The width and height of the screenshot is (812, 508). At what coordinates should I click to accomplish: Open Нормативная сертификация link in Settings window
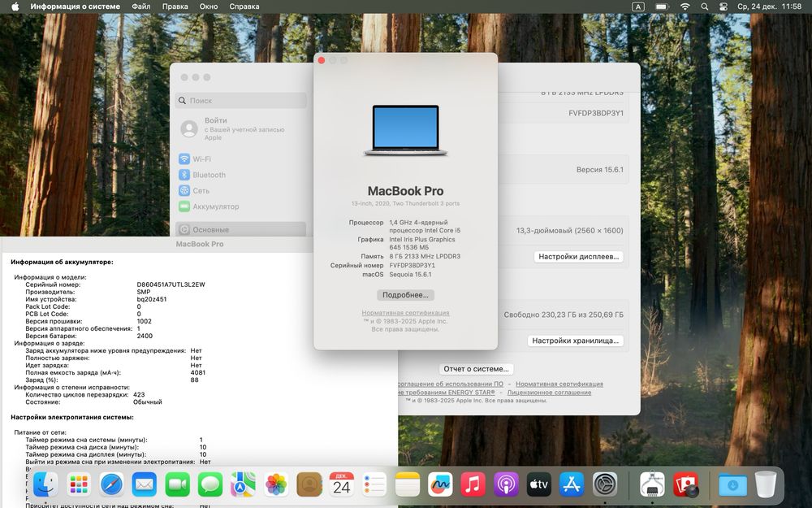tap(559, 384)
